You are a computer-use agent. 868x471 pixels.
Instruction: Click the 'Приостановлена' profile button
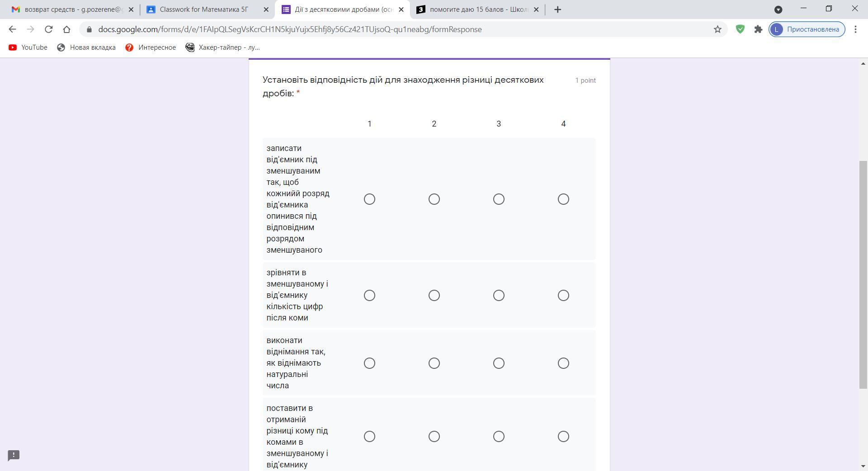pos(807,29)
